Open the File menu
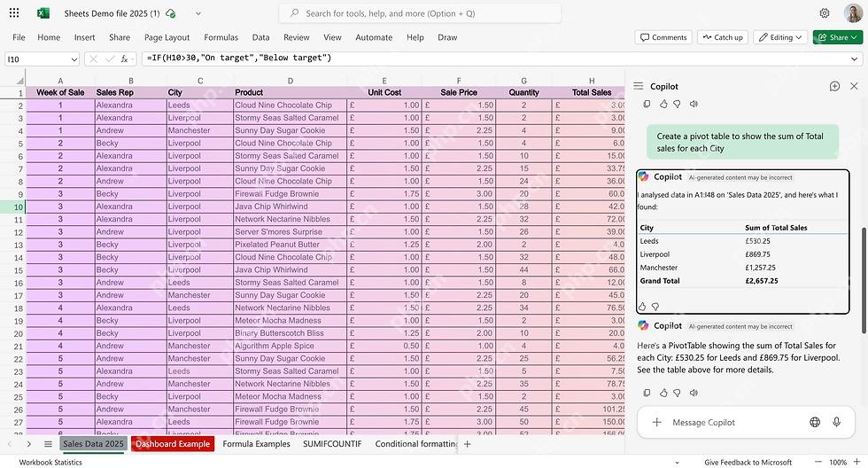Viewport: 868px width, 468px height. pos(19,37)
